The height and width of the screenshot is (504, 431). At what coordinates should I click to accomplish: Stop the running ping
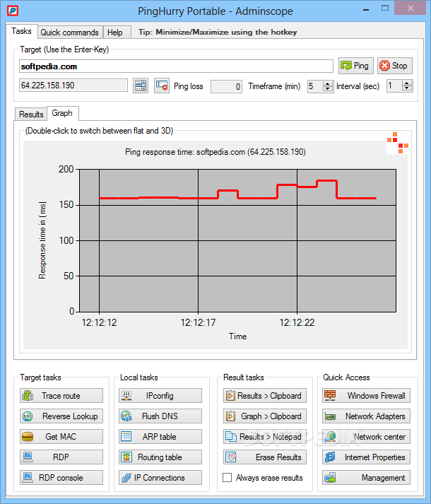[x=395, y=66]
